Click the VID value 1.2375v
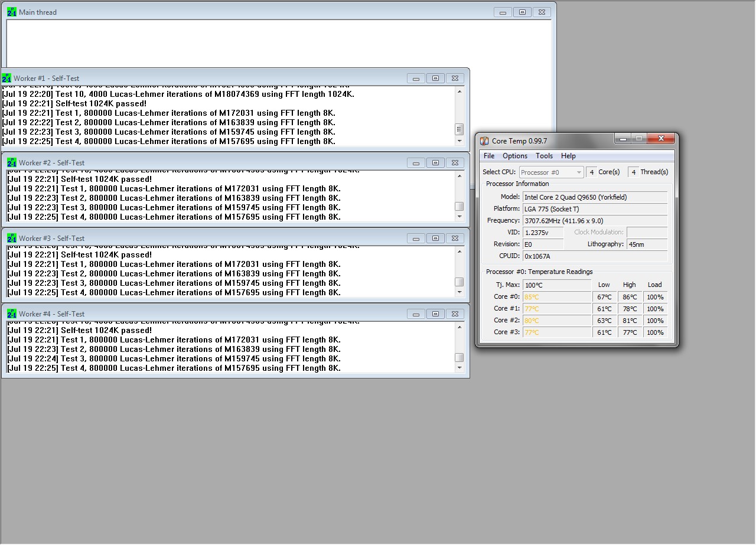756x545 pixels. 543,233
